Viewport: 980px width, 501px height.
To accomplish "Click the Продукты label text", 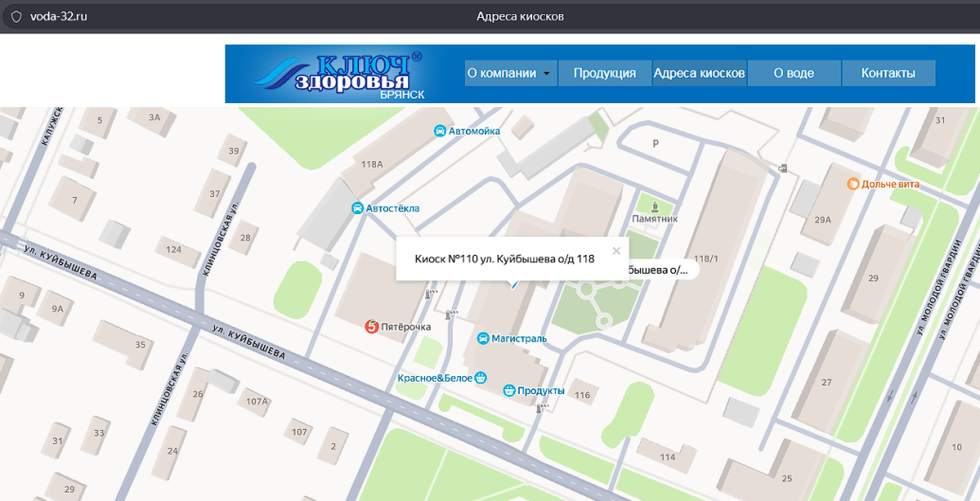I will (x=541, y=391).
